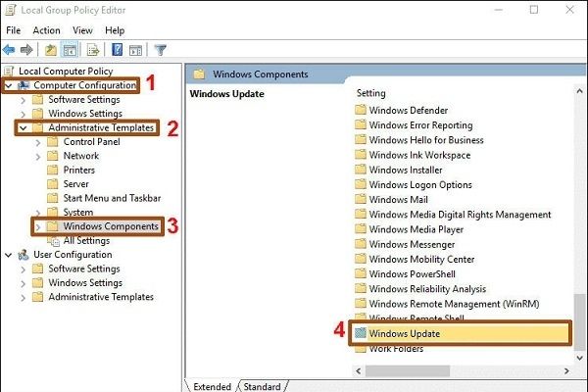Toggle the Show/Hide Action Pane icon
Viewport: 588px width, 392px height.
click(x=135, y=50)
